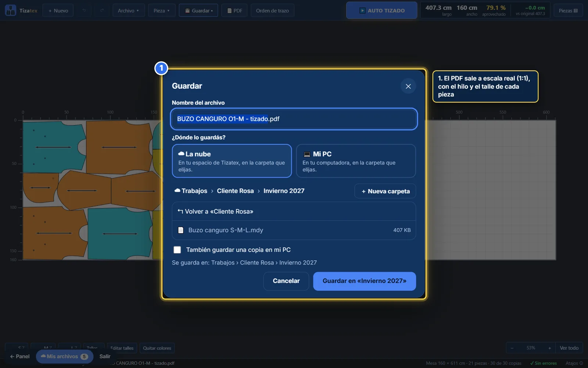The width and height of the screenshot is (588, 368).
Task: Select La nube as save location
Action: tap(232, 161)
